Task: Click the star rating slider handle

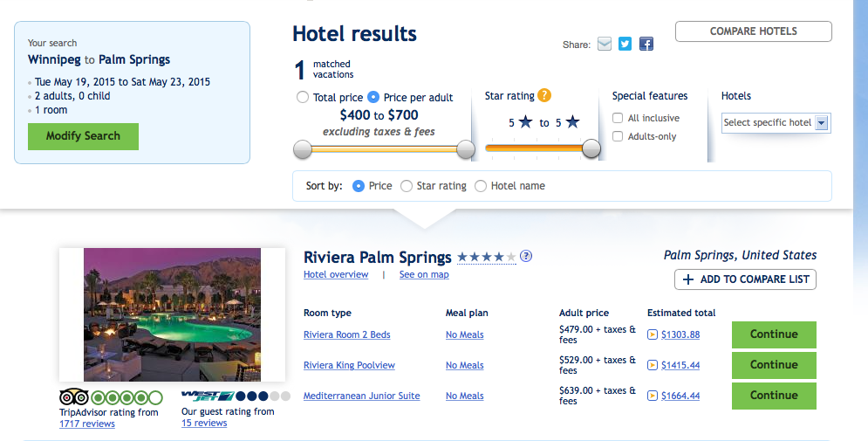Action: (591, 149)
